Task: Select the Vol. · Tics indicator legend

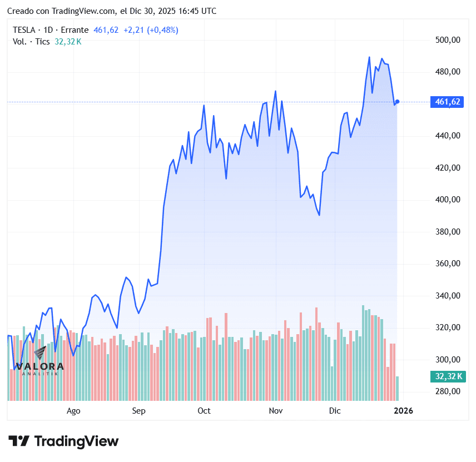Action: [31, 41]
